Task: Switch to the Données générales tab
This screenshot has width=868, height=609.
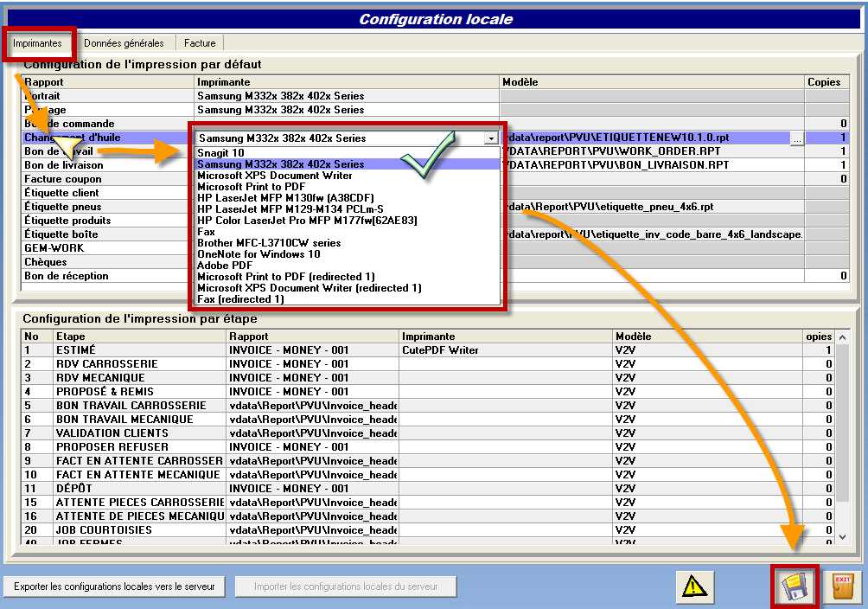Action: click(x=124, y=43)
